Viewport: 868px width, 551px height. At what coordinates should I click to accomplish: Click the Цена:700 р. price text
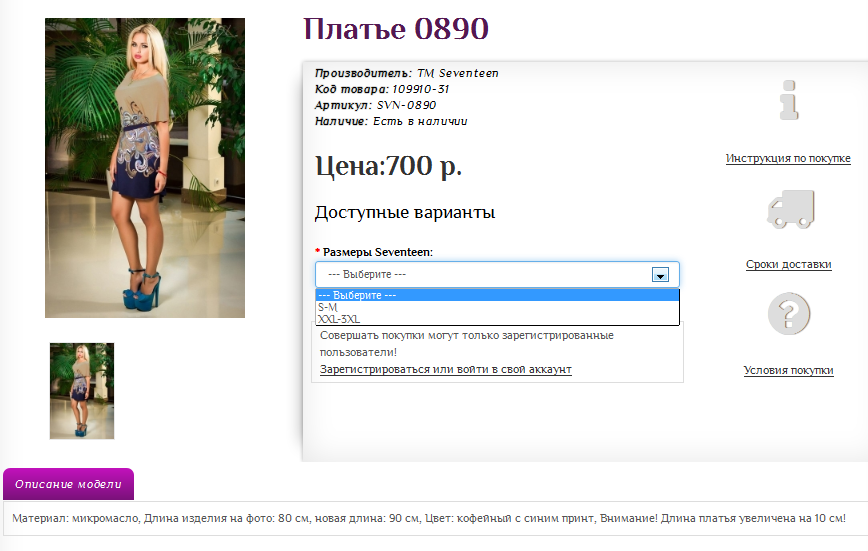coord(389,166)
